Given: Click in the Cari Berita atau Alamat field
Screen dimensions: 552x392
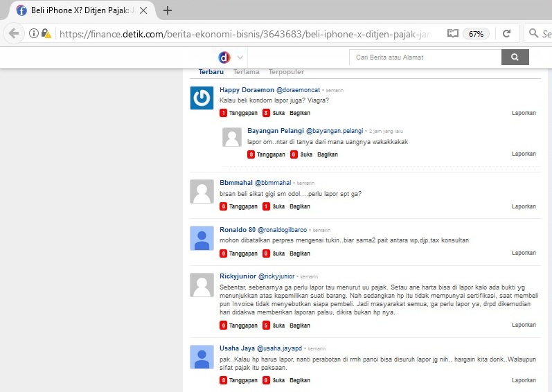Looking at the screenshot, I should click(425, 57).
